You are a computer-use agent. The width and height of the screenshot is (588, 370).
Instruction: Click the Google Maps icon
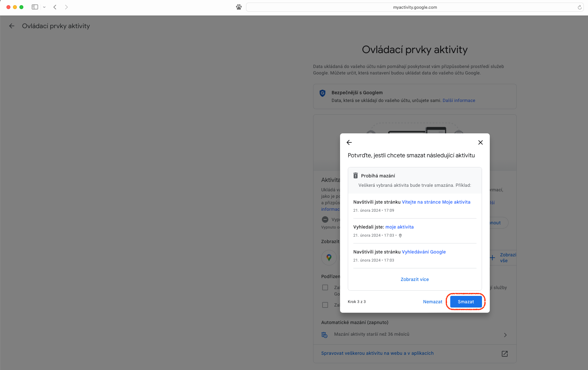pos(329,258)
